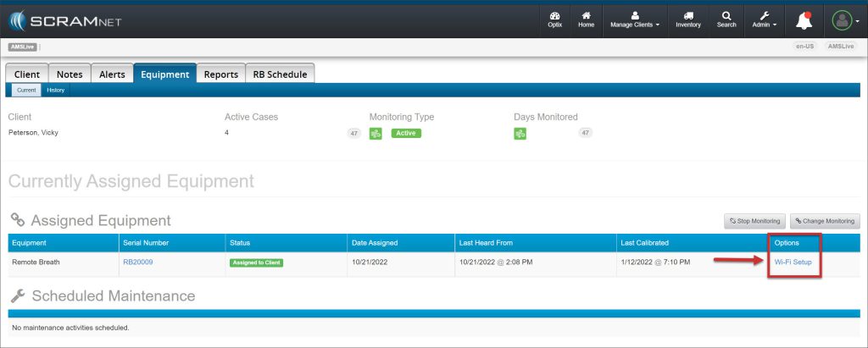Click the green Days Monitored icon
The image size is (868, 348).
[520, 133]
